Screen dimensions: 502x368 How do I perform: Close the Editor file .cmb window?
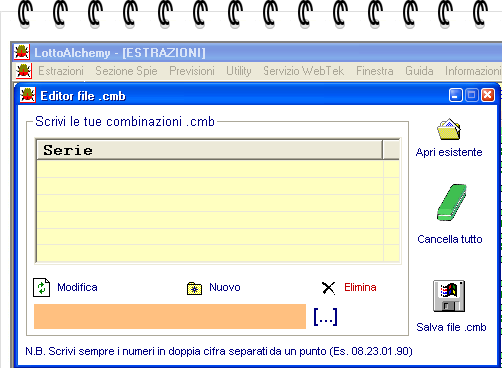488,95
